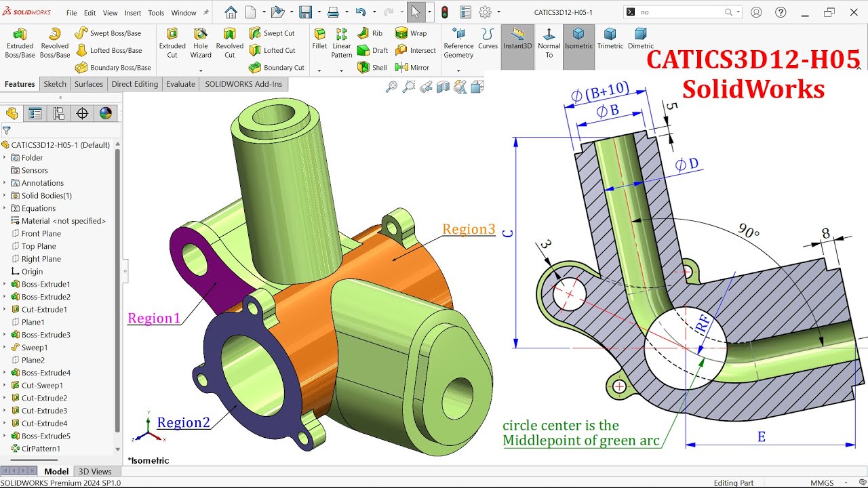Click the command search input field
868x488 pixels.
tap(682, 12)
